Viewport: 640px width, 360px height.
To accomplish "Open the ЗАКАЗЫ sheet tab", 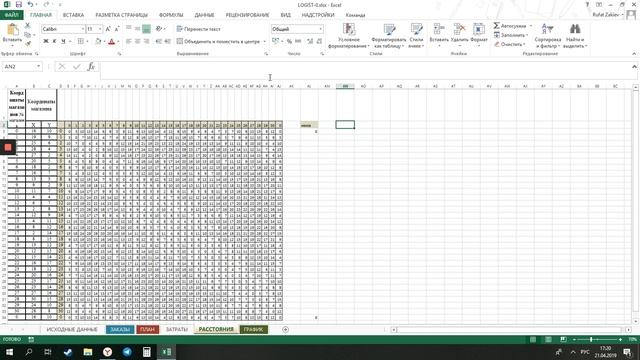I will click(x=120, y=329).
